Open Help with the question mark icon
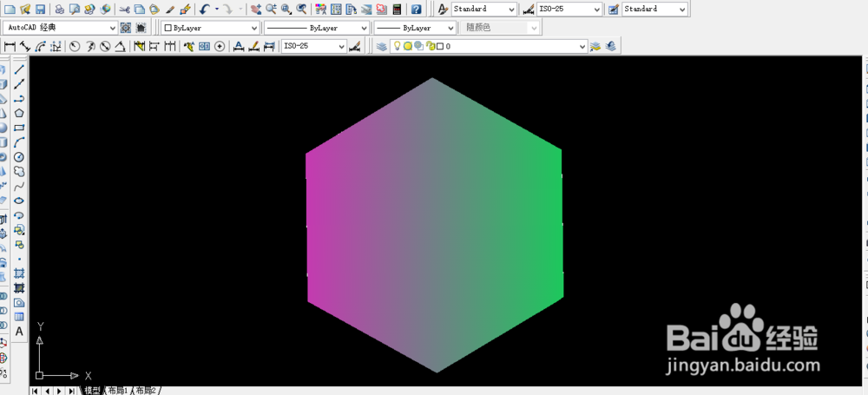 click(417, 10)
